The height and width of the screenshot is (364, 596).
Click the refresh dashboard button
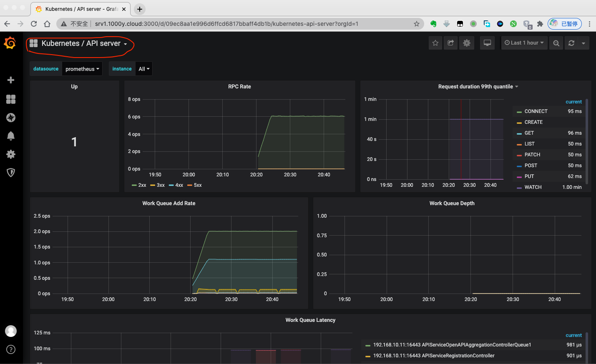[x=571, y=43]
